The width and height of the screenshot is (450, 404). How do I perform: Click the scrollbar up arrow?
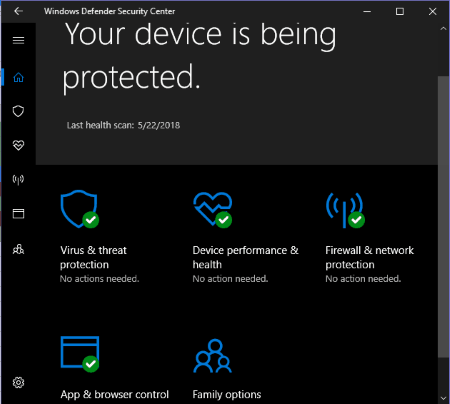443,29
